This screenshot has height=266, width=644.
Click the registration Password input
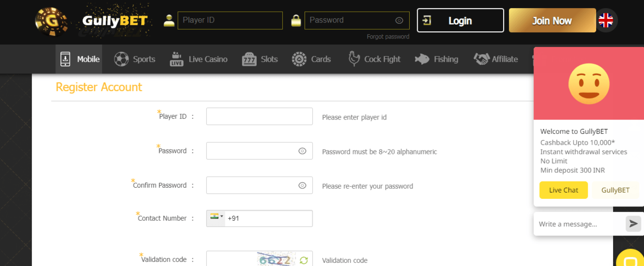(259, 151)
